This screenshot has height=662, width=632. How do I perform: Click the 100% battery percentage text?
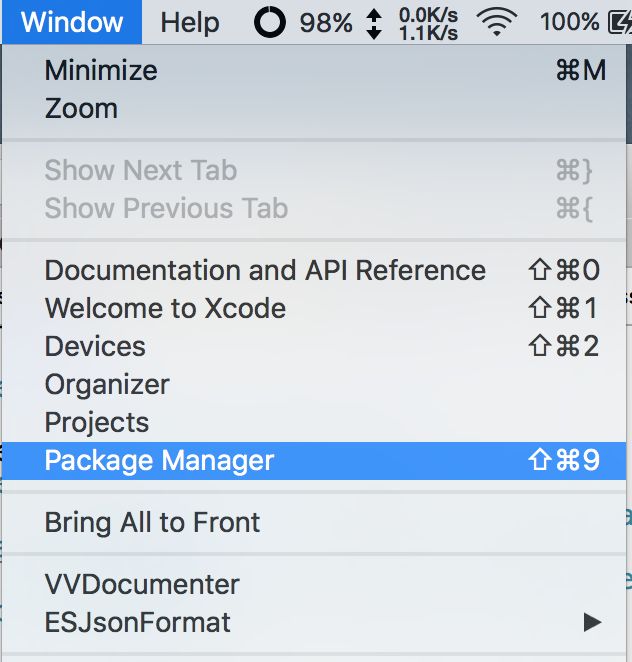pyautogui.click(x=570, y=22)
